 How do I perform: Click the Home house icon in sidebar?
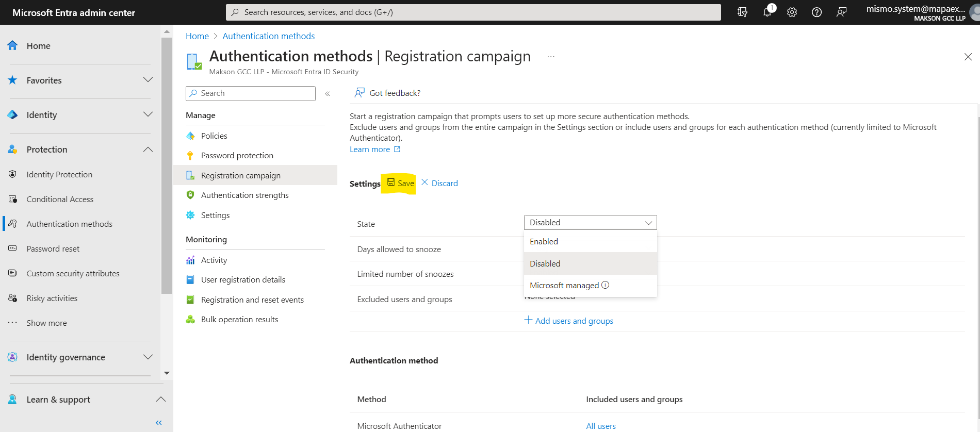tap(13, 45)
